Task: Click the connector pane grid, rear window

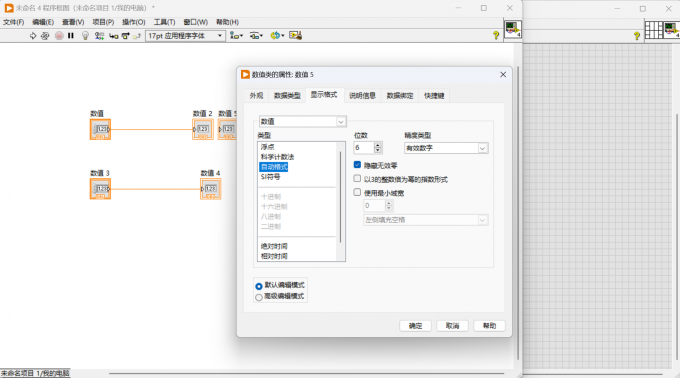Action: point(654,30)
